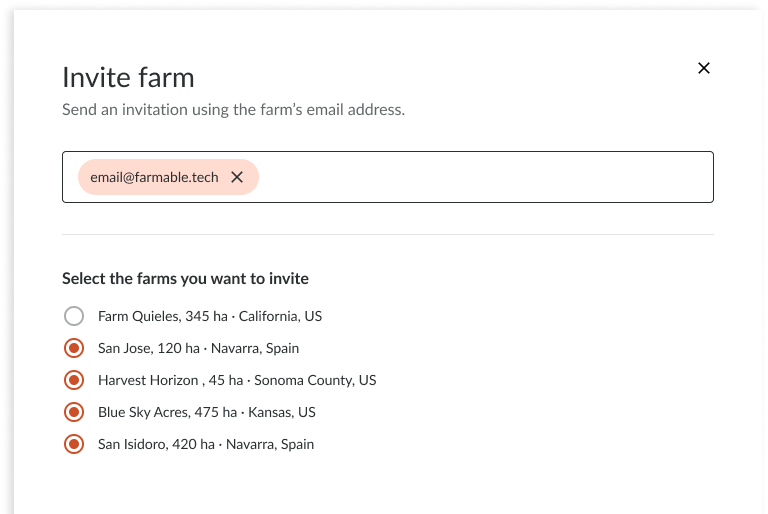Screen dimensions: 768x514
Task: Click the divider line below email field
Action: point(388,234)
